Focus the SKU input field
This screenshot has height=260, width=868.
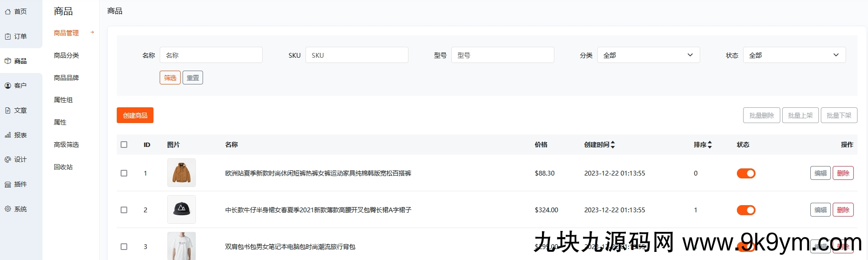357,55
